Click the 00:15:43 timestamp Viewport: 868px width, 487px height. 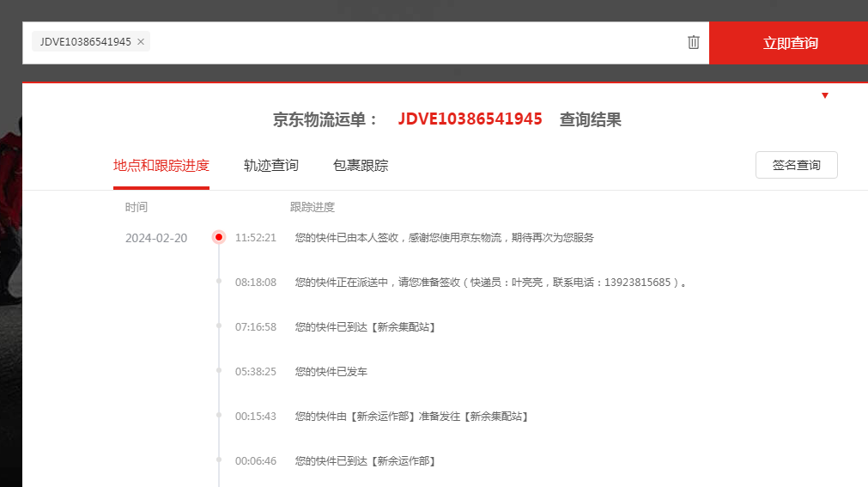point(256,417)
